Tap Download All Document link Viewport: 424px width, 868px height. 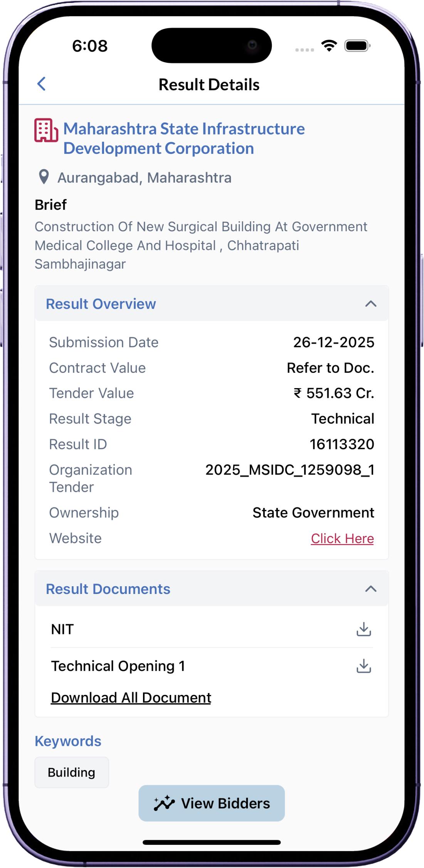point(131,698)
